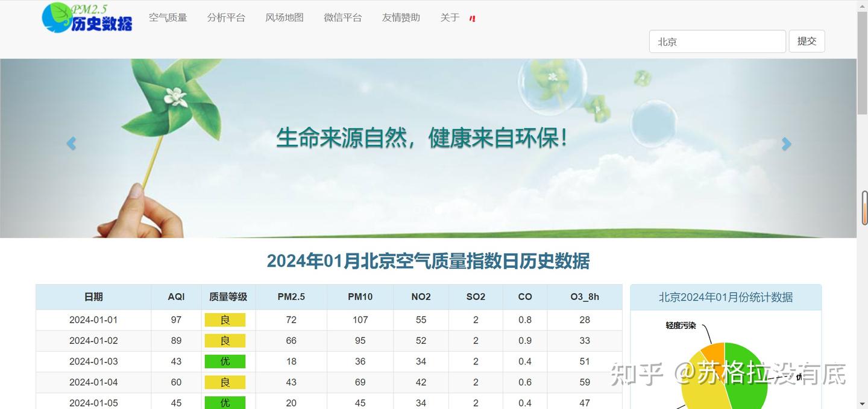Expand the 关于 menu
This screenshot has width=868, height=409.
click(x=450, y=17)
